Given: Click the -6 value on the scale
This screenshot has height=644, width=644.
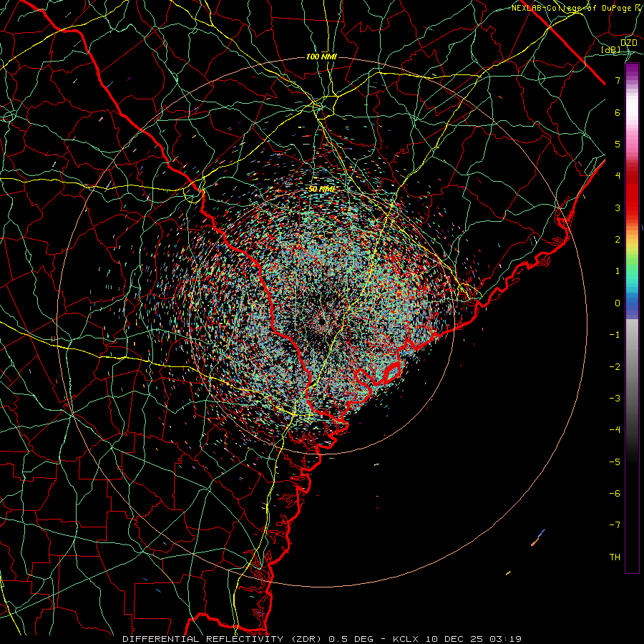Looking at the screenshot, I should tap(615, 494).
